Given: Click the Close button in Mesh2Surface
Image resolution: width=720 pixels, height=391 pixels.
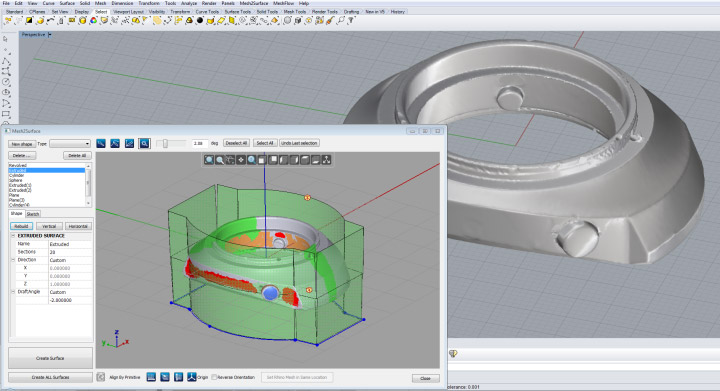Looking at the screenshot, I should pos(425,378).
